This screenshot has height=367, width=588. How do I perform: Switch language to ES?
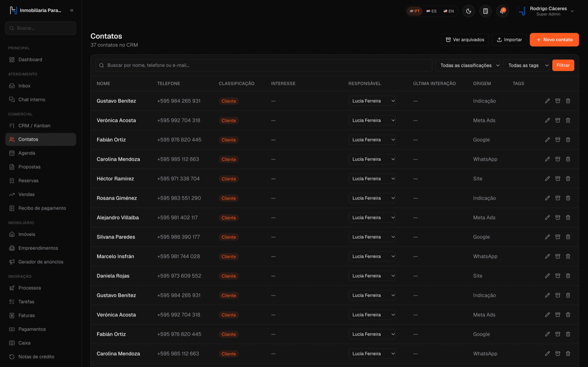point(431,11)
